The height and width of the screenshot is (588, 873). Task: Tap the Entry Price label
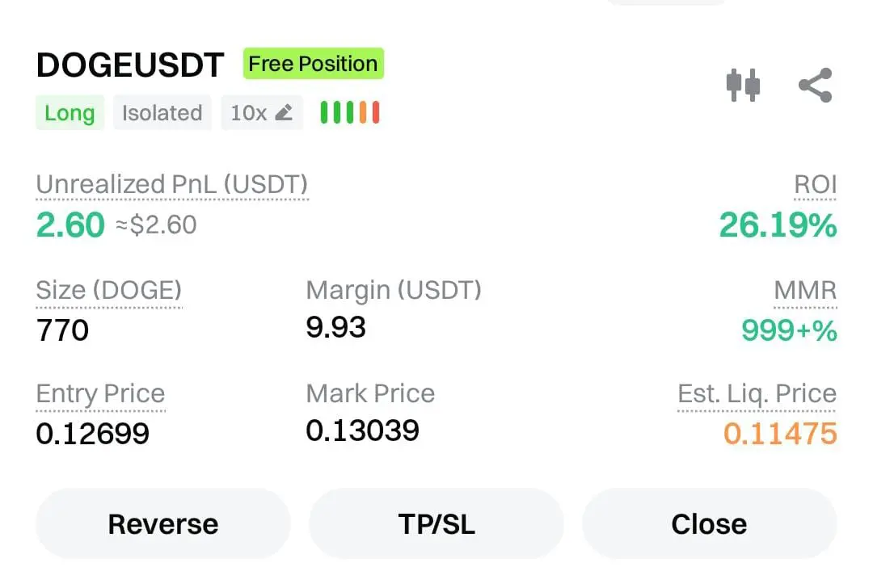coord(100,394)
